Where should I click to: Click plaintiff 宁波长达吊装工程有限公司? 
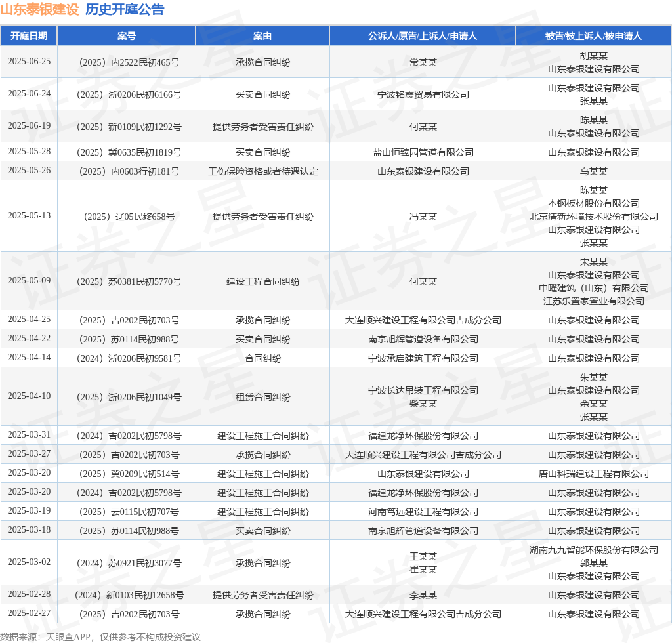point(423,390)
